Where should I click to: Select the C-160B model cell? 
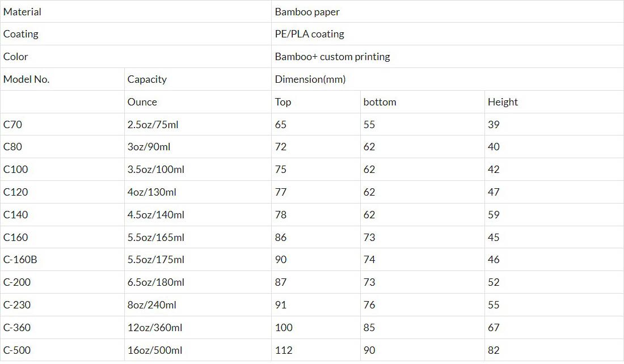coord(20,260)
